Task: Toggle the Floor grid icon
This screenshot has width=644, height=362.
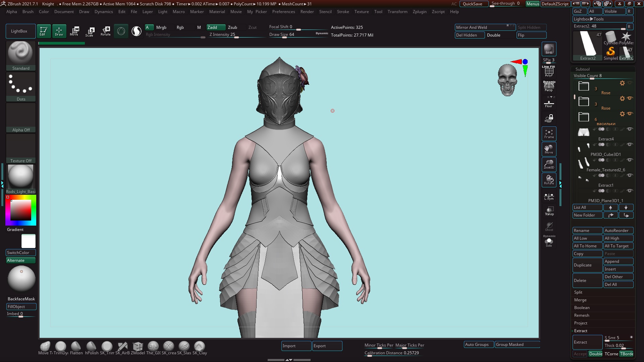Action: point(549,104)
